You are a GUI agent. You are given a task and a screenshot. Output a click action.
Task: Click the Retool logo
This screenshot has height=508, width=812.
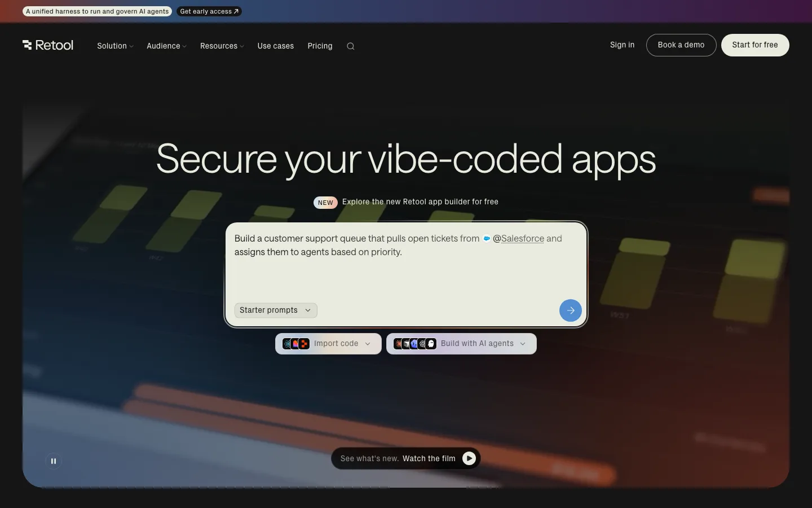(48, 45)
